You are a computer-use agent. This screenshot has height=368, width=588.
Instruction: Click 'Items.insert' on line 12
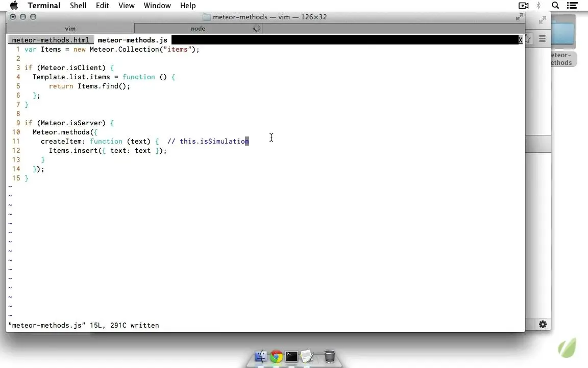73,151
